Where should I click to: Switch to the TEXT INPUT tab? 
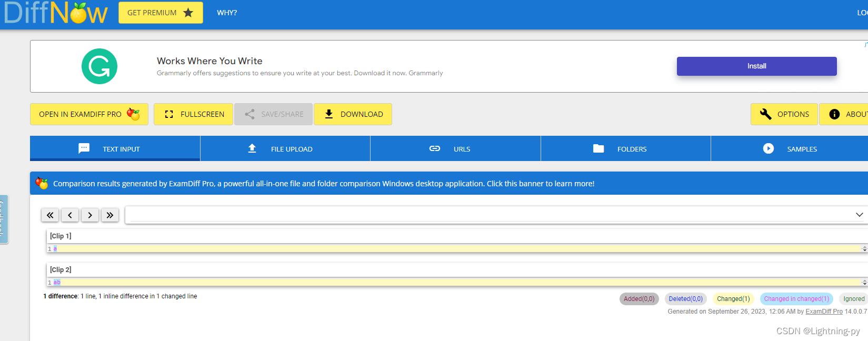tap(115, 149)
